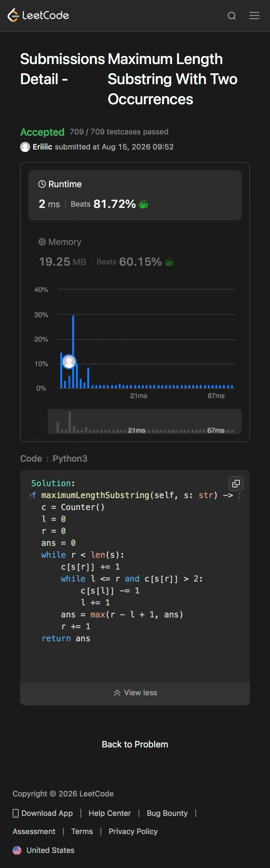
Task: Click Eriiic's avatar next to username
Action: click(25, 147)
